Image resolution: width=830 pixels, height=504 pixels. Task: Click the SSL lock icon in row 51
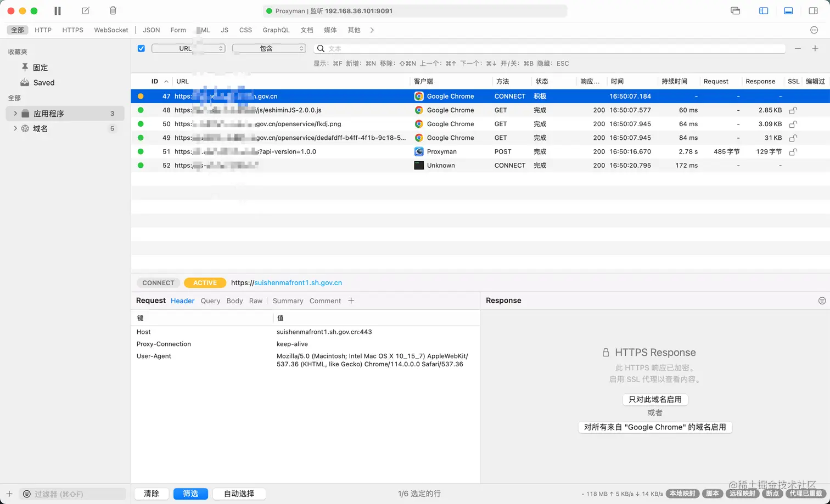(793, 151)
